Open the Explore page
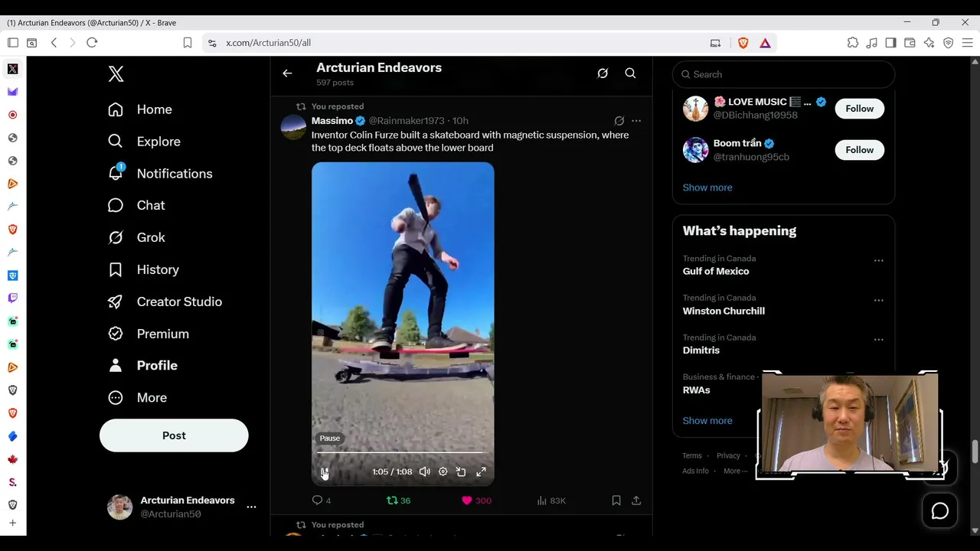This screenshot has height=551, width=980. pos(145,142)
